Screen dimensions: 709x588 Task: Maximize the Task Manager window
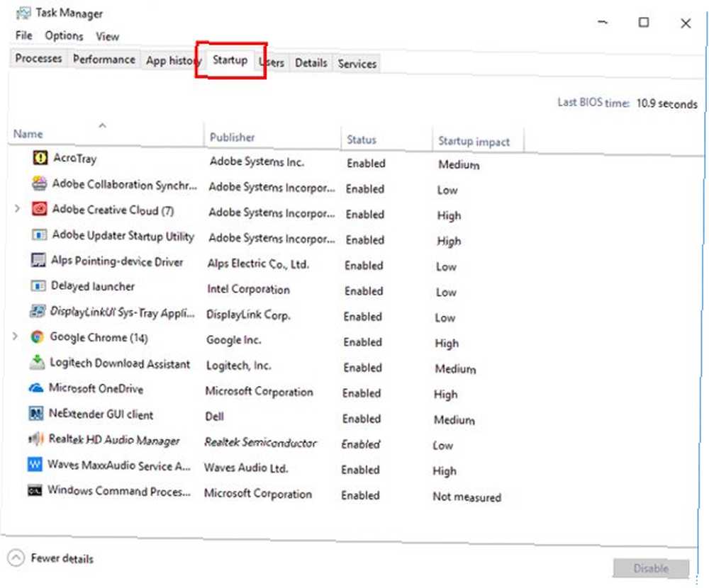click(x=644, y=22)
